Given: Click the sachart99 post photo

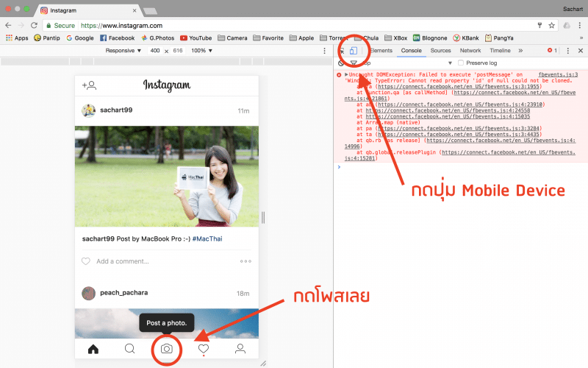Looking at the screenshot, I should 167,177.
